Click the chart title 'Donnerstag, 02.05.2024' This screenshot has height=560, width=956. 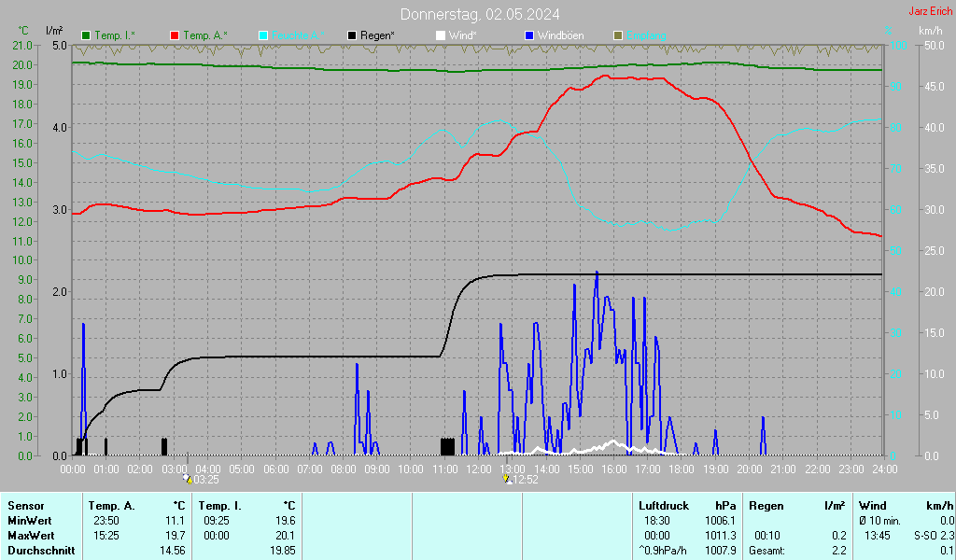480,14
